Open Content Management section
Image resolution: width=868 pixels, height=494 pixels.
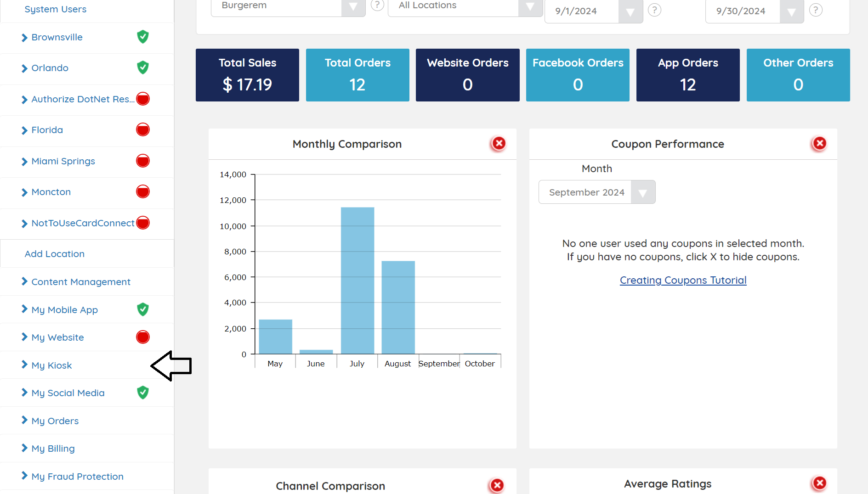(x=81, y=282)
